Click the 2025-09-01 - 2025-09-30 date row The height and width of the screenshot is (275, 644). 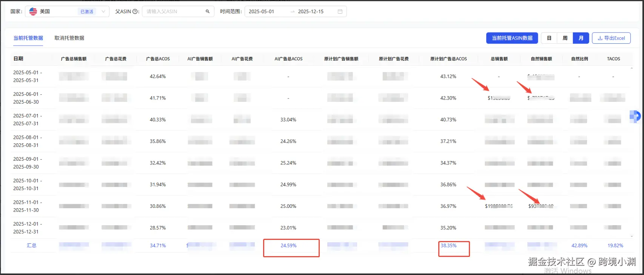pos(28,163)
